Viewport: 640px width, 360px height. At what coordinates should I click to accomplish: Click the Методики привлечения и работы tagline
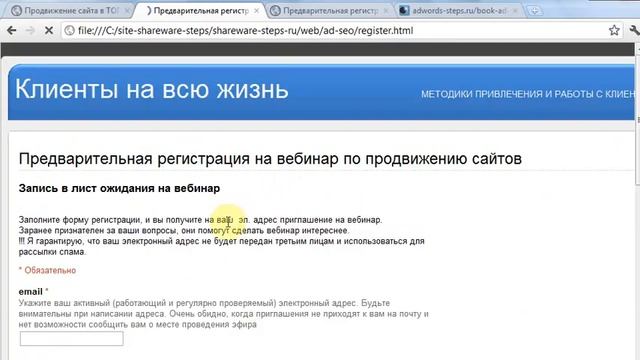[x=528, y=94]
